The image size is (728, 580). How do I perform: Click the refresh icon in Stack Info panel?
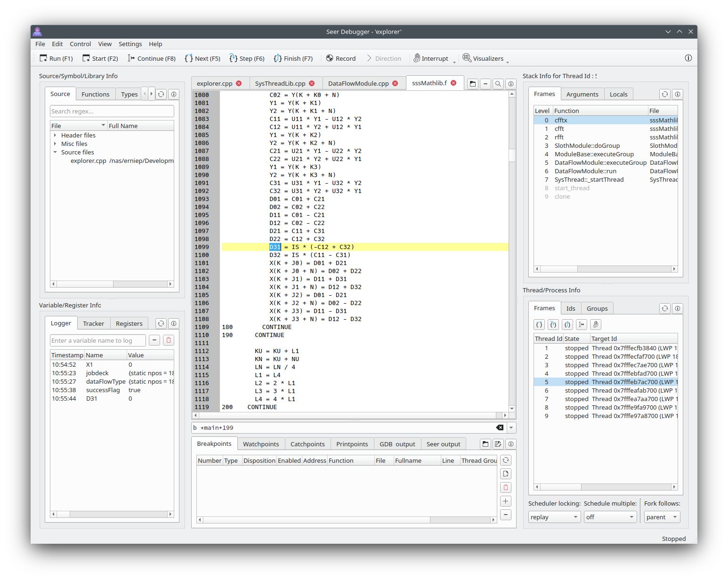pos(664,94)
